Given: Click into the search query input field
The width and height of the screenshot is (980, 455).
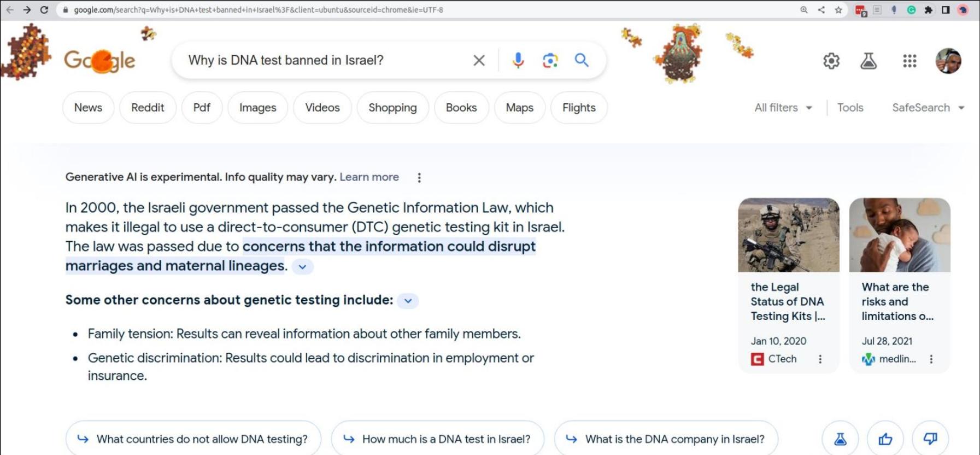Looking at the screenshot, I should 322,60.
